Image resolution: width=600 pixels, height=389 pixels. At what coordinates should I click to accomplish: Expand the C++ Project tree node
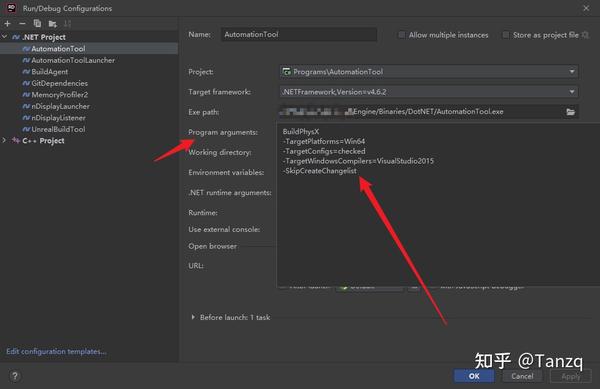pos(4,140)
